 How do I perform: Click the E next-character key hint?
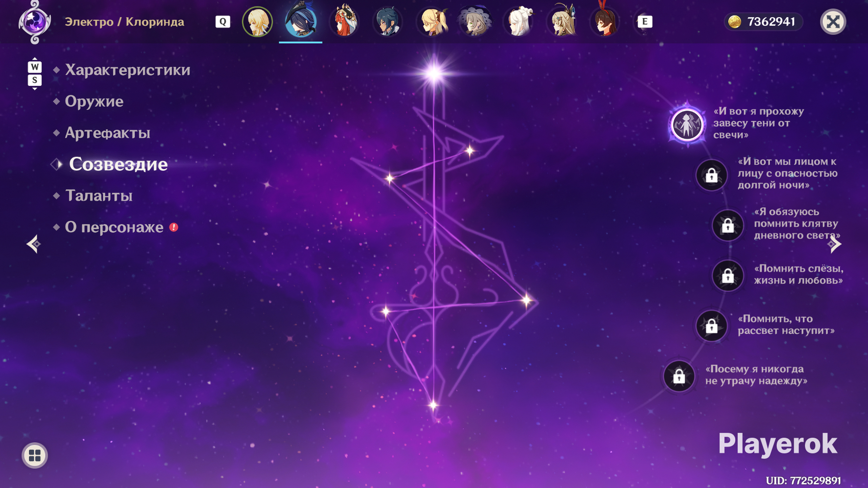click(644, 22)
